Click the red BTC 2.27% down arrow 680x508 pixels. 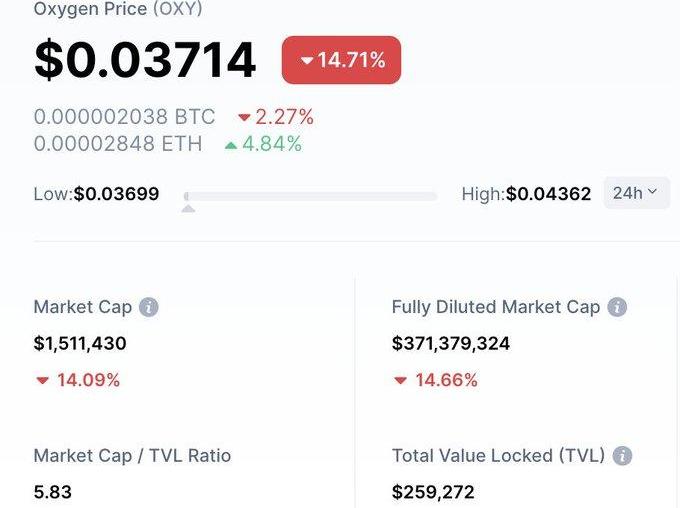244,118
